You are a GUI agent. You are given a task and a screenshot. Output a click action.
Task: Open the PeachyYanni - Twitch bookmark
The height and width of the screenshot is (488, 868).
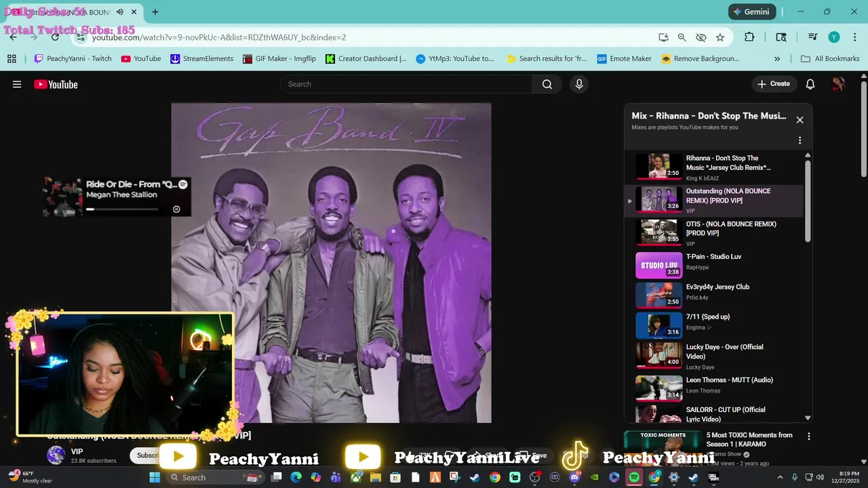pyautogui.click(x=73, y=59)
